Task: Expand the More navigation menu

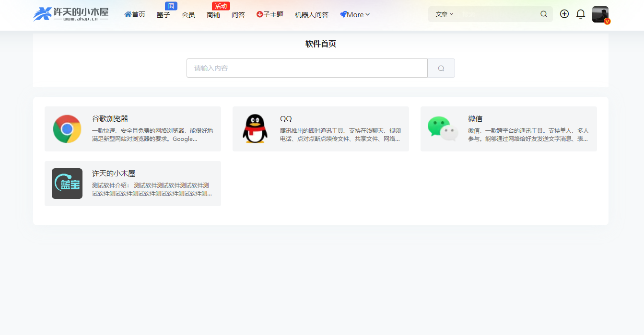Action: tap(355, 15)
